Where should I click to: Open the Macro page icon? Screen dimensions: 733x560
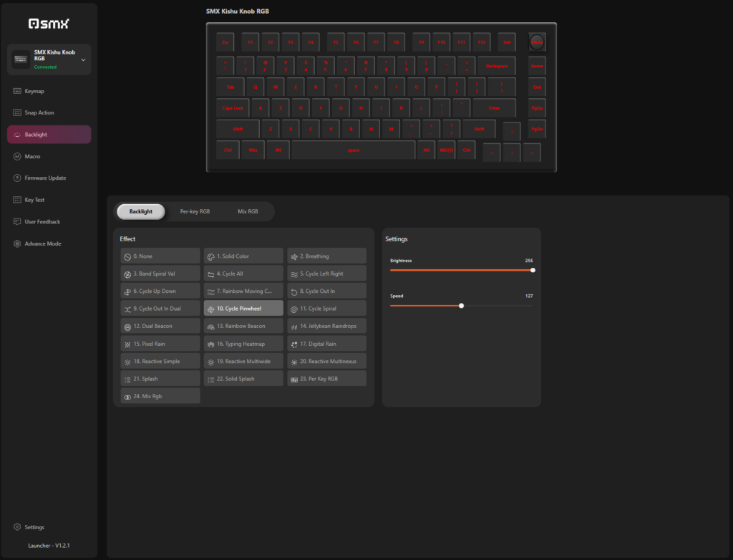(x=17, y=156)
